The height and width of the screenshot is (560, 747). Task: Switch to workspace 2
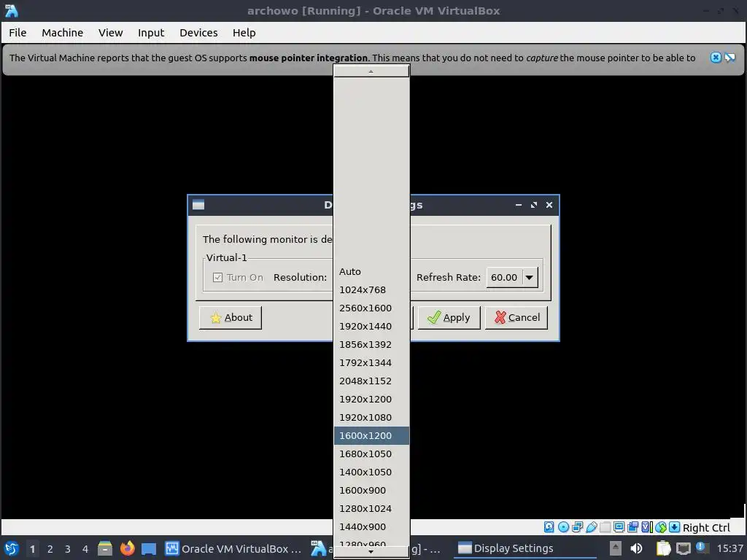pyautogui.click(x=50, y=548)
